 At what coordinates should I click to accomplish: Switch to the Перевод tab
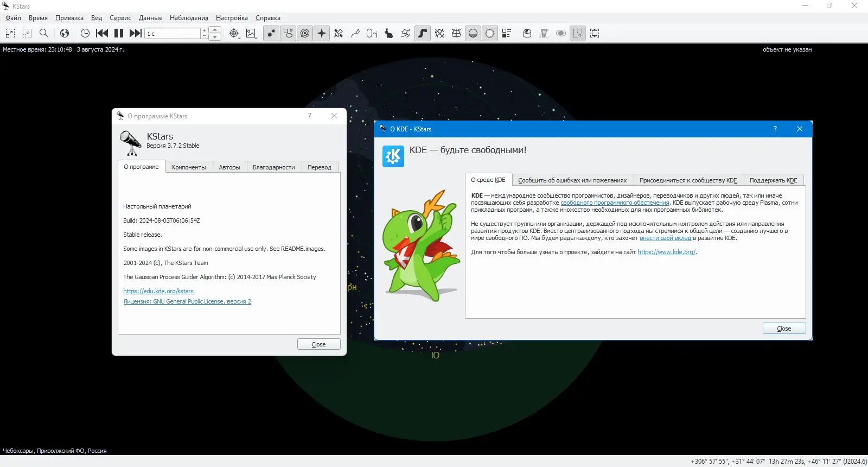point(320,167)
